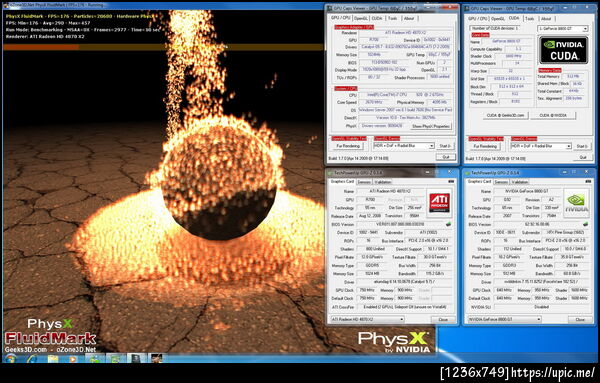Open the About tab in right GPU Caps Viewer
The height and width of the screenshot is (383, 600).
[x=546, y=18]
